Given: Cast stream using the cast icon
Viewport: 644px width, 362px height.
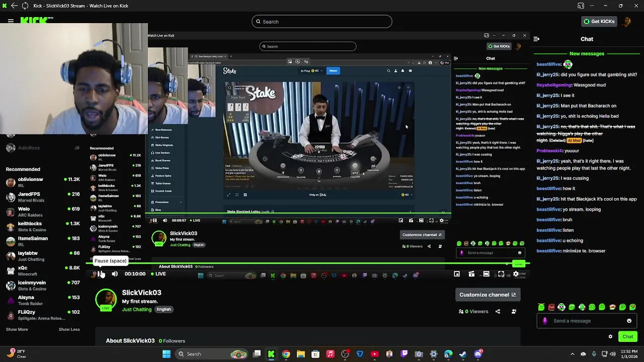Looking at the screenshot, I should click(471, 274).
